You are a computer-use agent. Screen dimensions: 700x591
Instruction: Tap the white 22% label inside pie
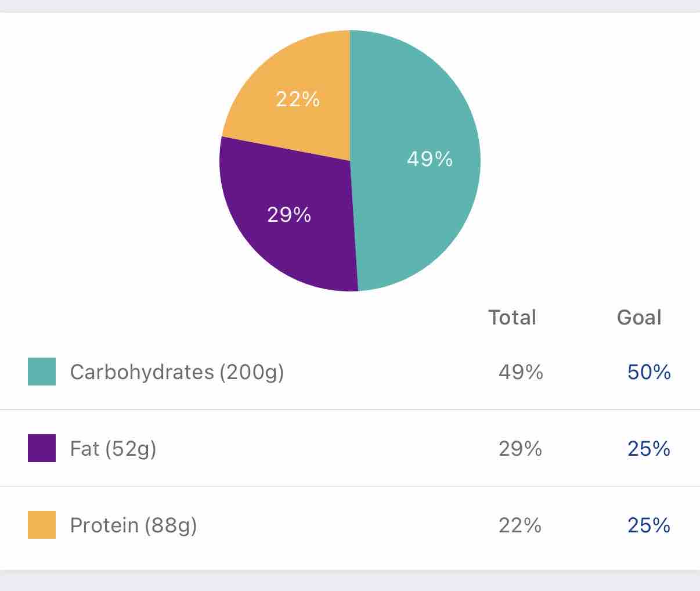pyautogui.click(x=298, y=100)
